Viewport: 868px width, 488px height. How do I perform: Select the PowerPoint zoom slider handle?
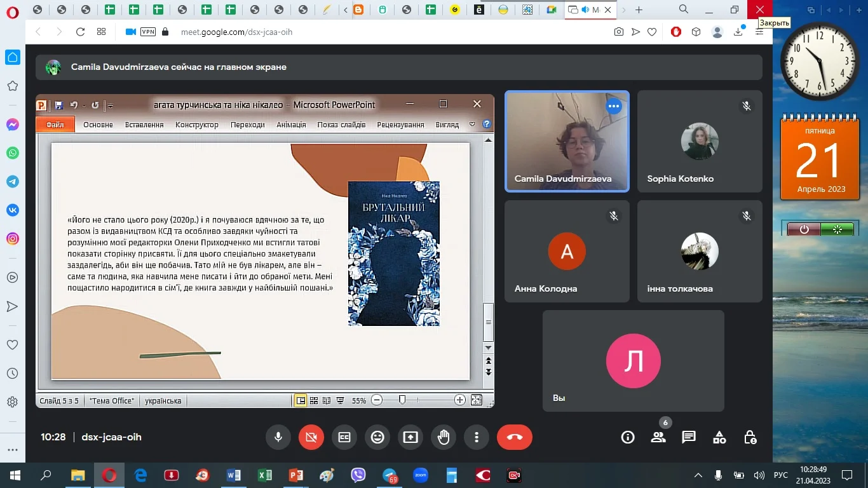pos(402,400)
